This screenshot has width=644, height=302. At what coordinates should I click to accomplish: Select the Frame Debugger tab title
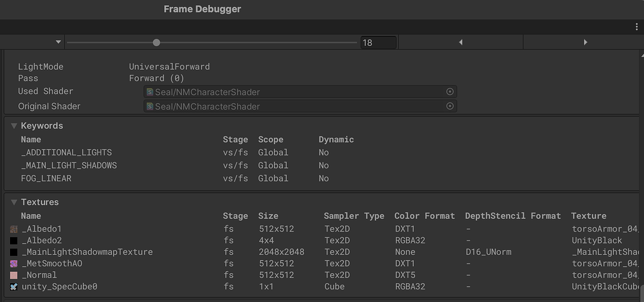point(202,9)
